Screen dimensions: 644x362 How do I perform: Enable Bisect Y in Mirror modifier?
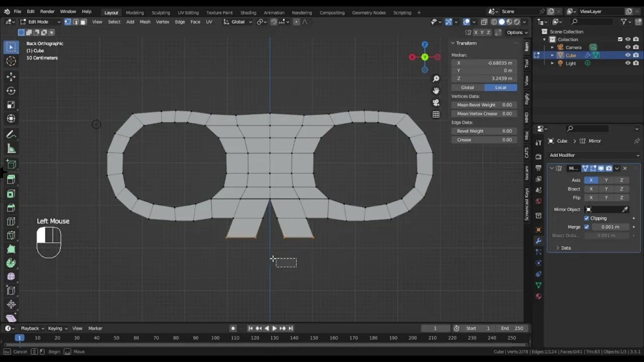[606, 189]
